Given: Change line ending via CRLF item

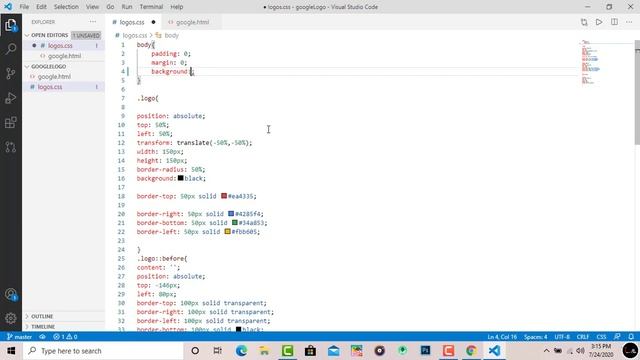Looking at the screenshot, I should point(582,337).
